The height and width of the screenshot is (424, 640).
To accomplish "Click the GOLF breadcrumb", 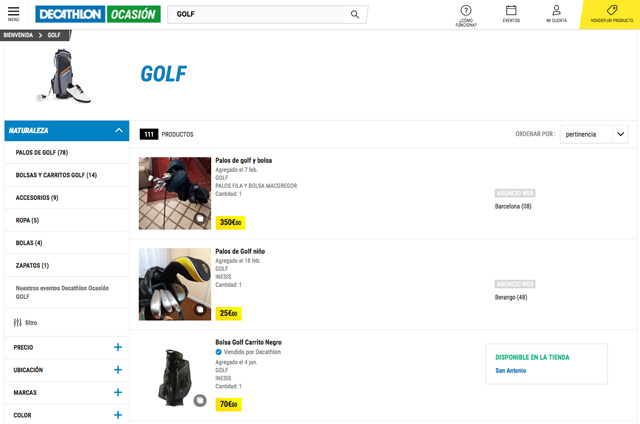I will (54, 35).
